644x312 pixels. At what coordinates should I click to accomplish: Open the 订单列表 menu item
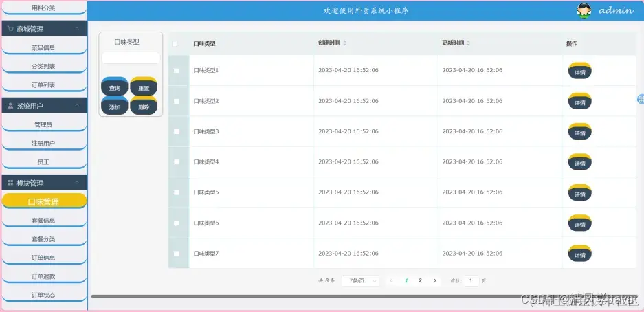pyautogui.click(x=44, y=85)
